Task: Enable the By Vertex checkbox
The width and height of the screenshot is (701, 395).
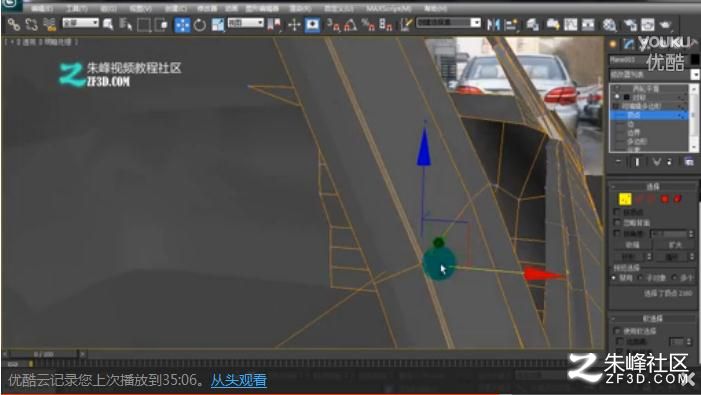Action: click(x=617, y=211)
